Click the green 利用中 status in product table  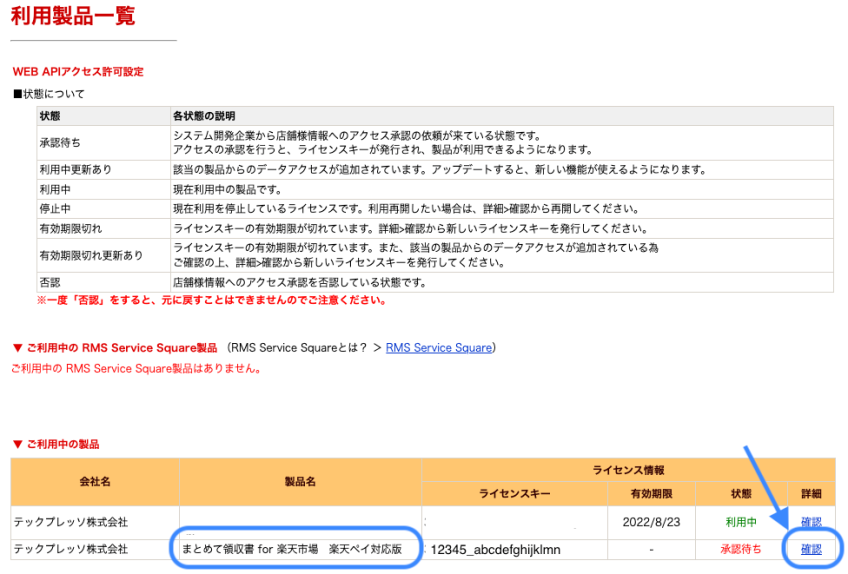point(741,522)
